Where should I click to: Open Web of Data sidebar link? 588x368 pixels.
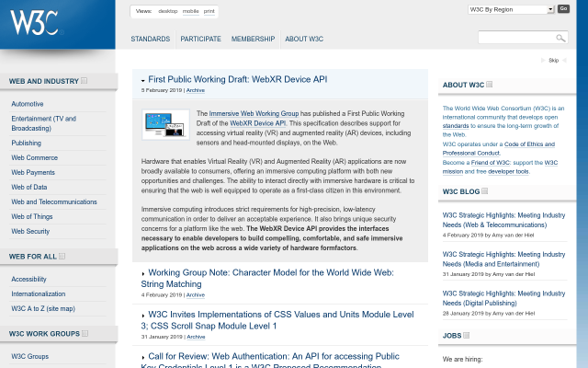tap(29, 187)
